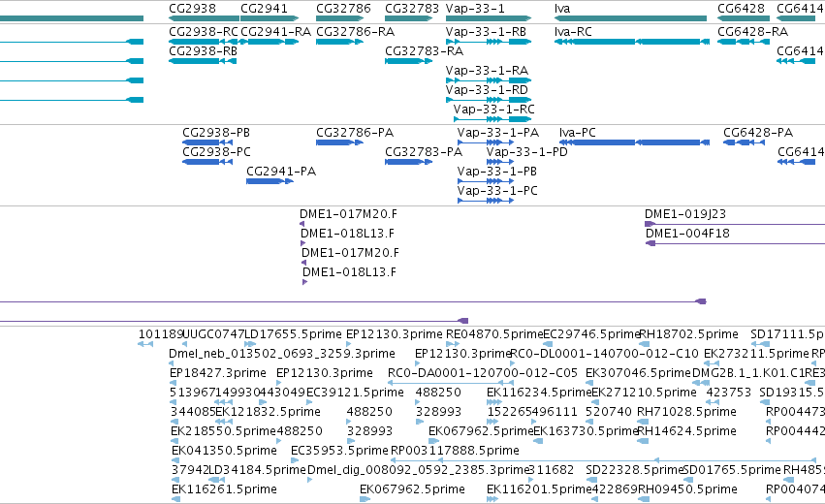This screenshot has height=504, width=825.
Task: Select EST EK307046.5prime
Action: 638,373
